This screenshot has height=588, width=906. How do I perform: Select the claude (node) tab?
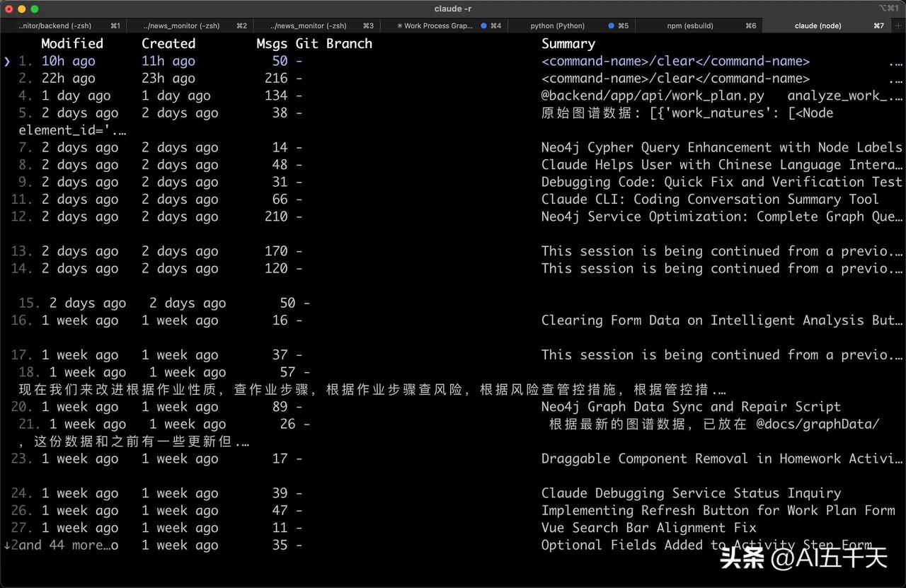(x=826, y=25)
